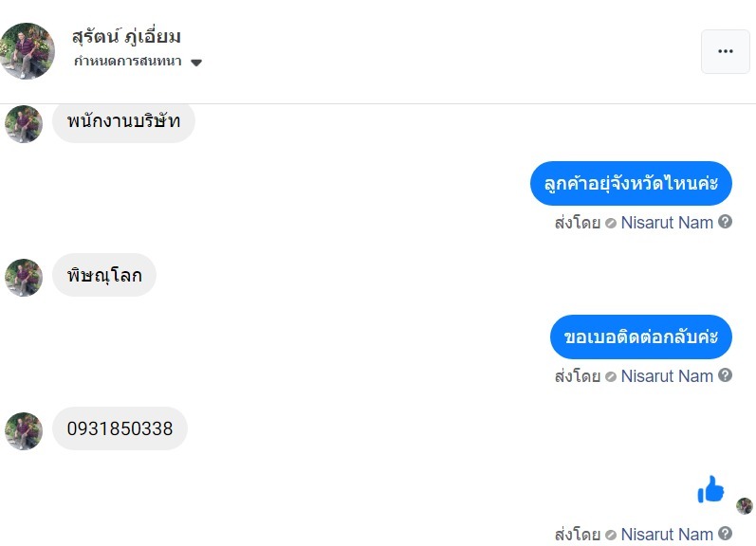The image size is (756, 546).
Task: Select the blue ขอเบอติดต่อกลับค่ะ message bubble
Action: (641, 337)
